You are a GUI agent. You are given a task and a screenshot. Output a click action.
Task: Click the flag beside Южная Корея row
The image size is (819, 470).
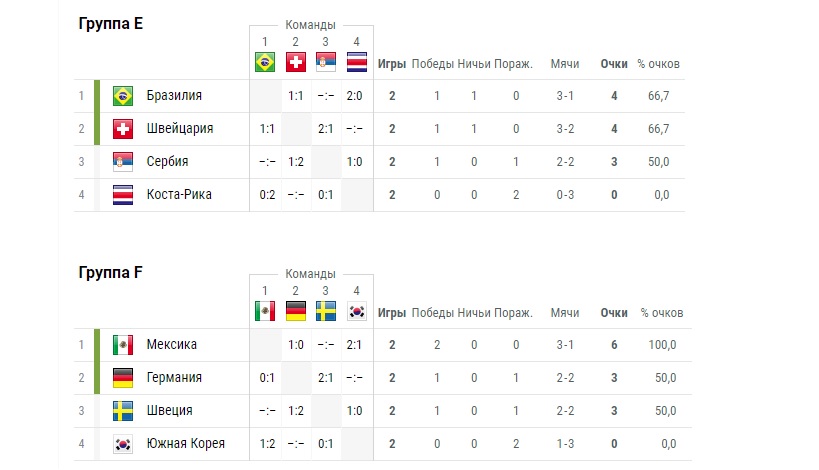coord(123,444)
